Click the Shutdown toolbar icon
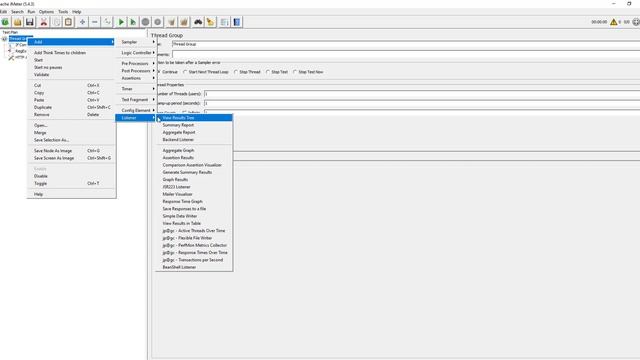640x360 pixels. click(x=158, y=22)
